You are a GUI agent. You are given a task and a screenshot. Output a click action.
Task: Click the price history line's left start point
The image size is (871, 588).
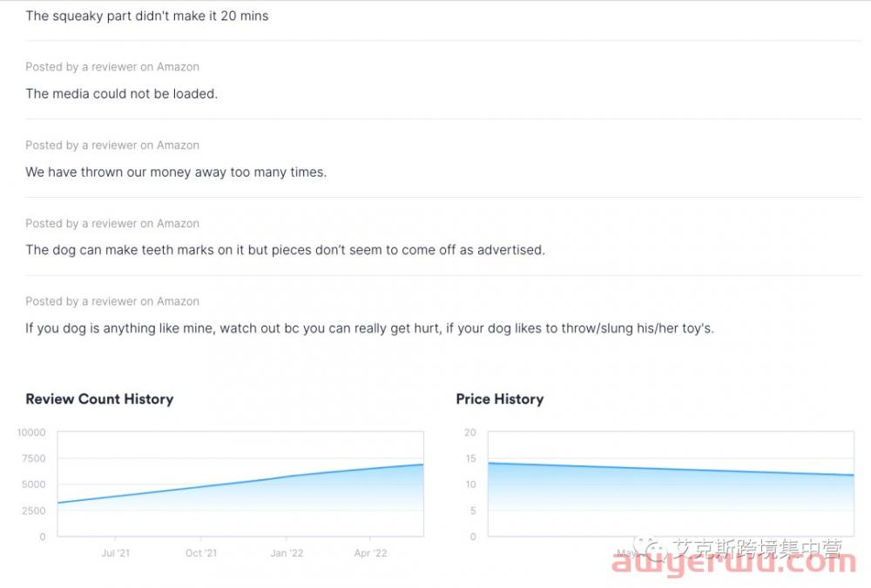(489, 463)
